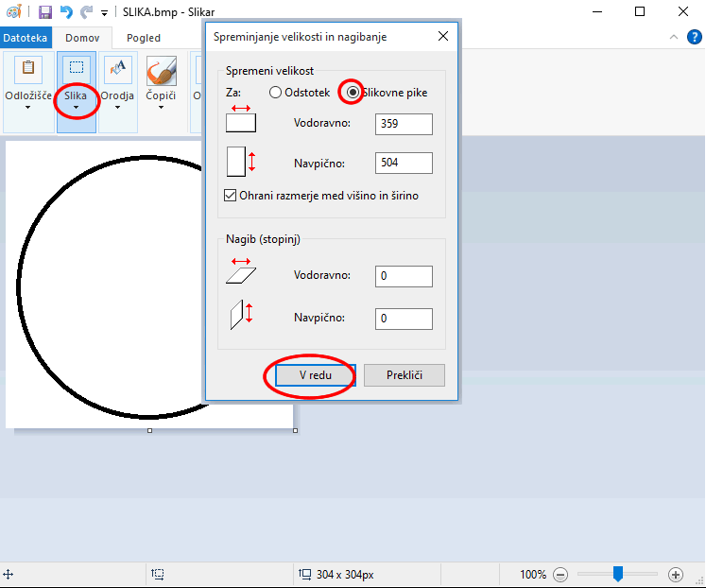Select the Slikovne pike radio button
The height and width of the screenshot is (588, 706).
353,93
